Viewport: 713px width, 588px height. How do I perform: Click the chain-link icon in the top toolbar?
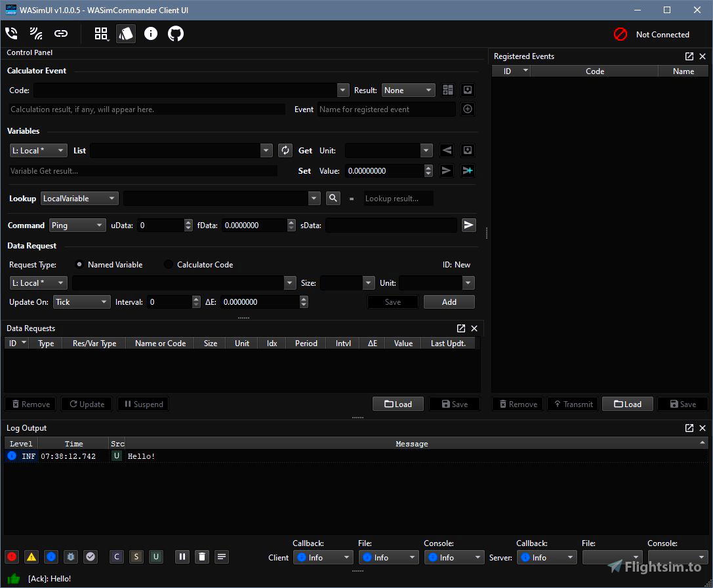(x=61, y=33)
